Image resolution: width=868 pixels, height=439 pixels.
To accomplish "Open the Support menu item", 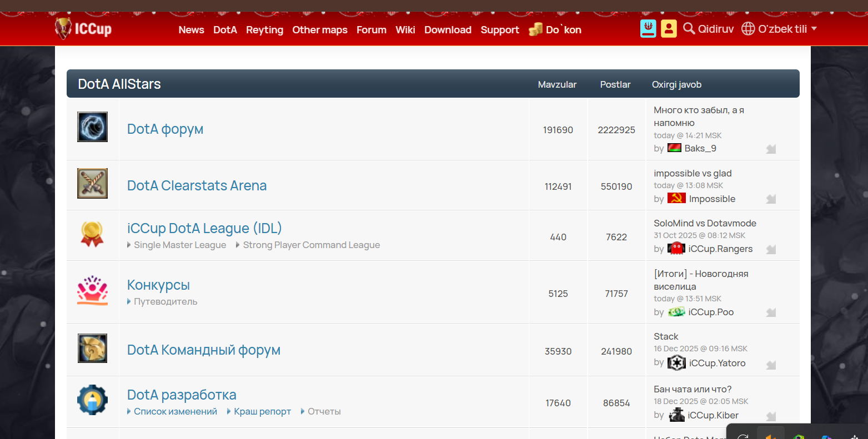I will point(500,30).
